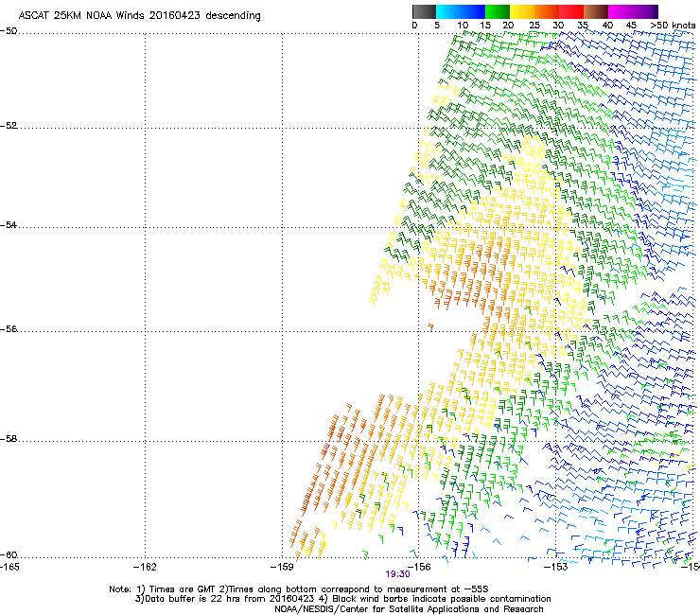Image resolution: width=700 pixels, height=615 pixels.
Task: Click the '>50 knots' legend label
Action: (673, 26)
